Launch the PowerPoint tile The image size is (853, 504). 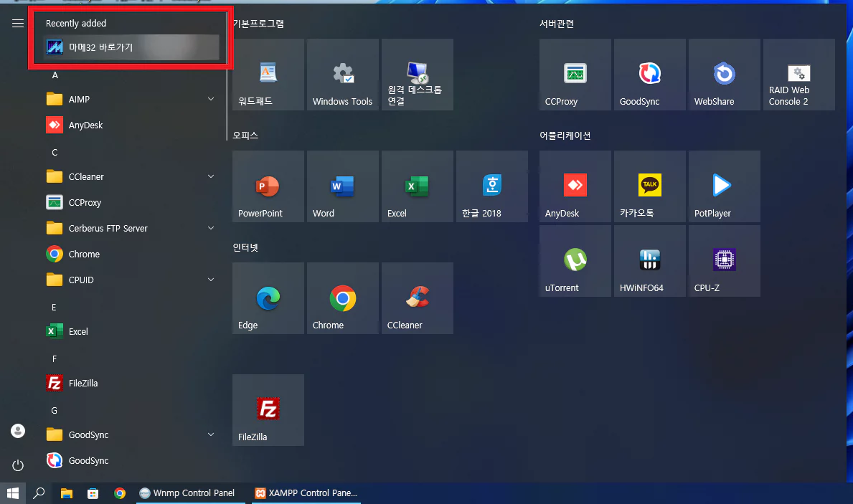coord(268,186)
